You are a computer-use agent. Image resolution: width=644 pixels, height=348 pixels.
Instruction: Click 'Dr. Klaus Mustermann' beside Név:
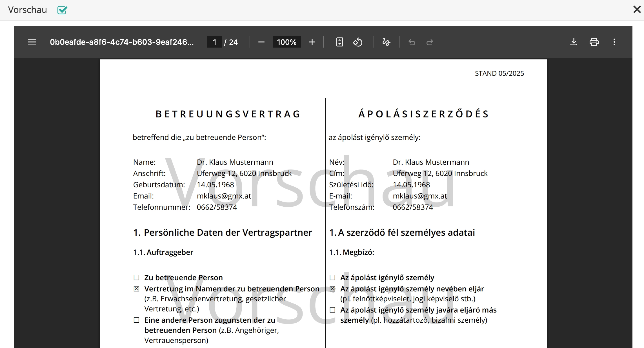click(431, 162)
